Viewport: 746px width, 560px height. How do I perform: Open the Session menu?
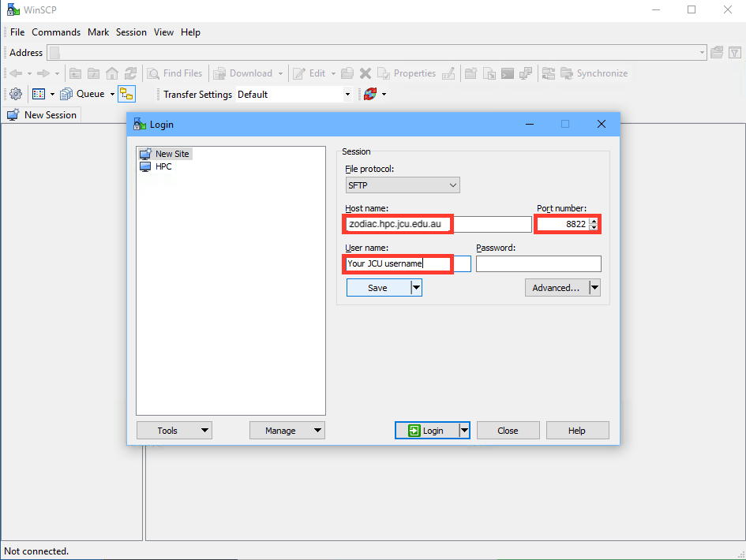(131, 32)
